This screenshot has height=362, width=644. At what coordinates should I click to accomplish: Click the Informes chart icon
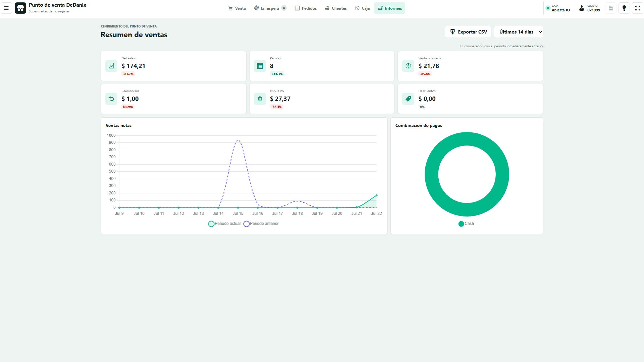pos(380,8)
